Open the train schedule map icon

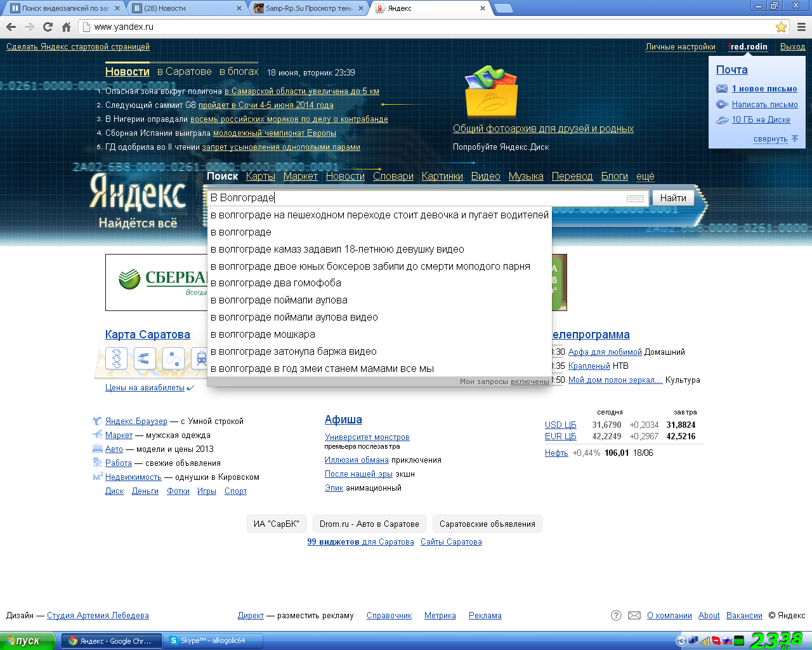(x=200, y=359)
